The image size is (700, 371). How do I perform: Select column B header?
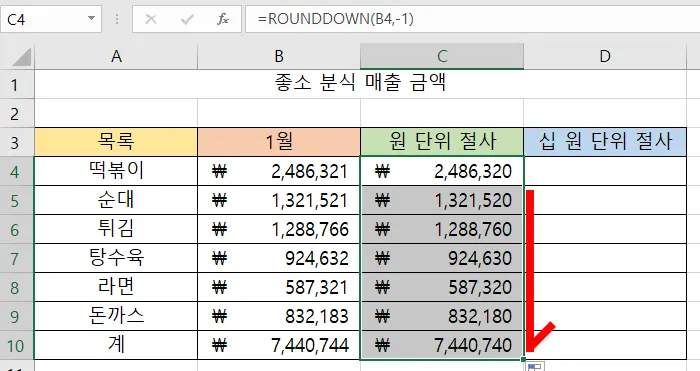[x=279, y=57]
